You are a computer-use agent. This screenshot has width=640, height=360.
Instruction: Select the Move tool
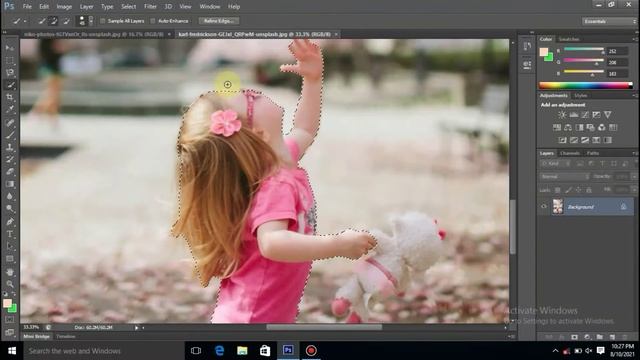click(x=10, y=48)
